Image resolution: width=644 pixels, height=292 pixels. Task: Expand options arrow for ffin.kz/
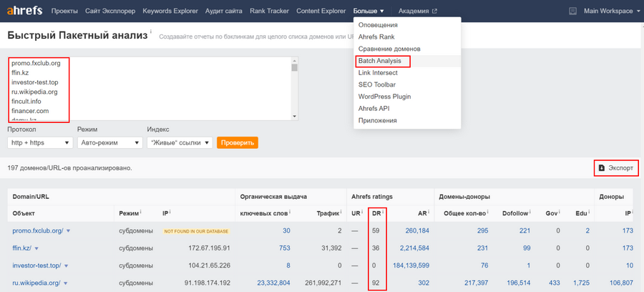click(36, 248)
